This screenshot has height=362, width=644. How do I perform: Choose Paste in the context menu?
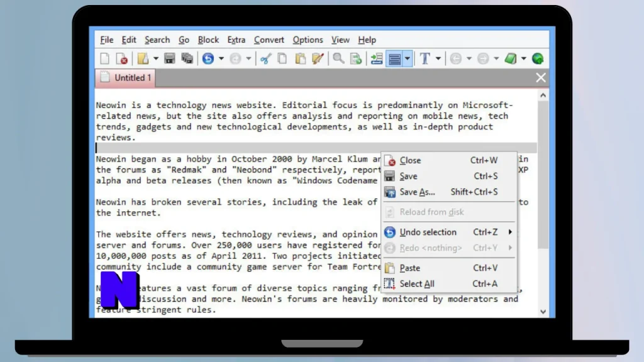(448, 268)
